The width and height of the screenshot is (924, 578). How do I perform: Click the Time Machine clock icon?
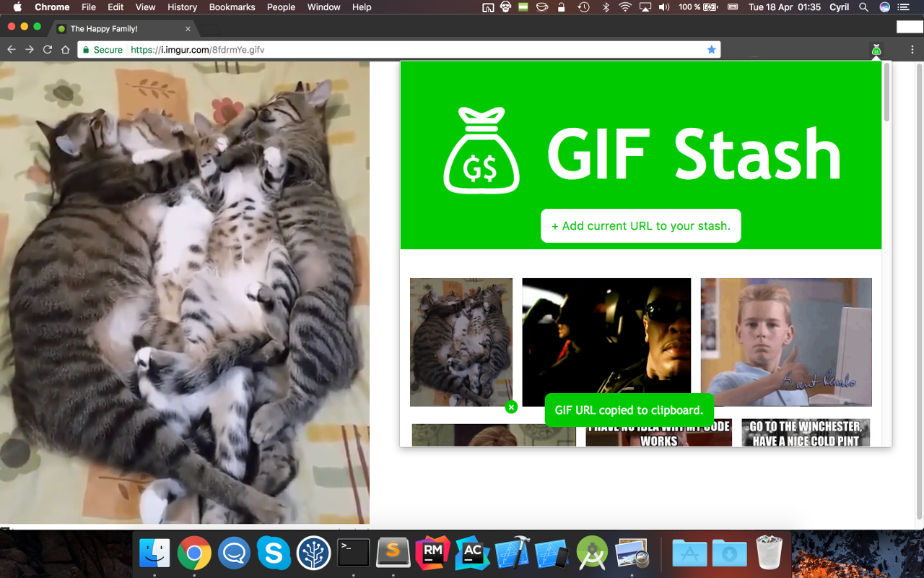click(583, 7)
